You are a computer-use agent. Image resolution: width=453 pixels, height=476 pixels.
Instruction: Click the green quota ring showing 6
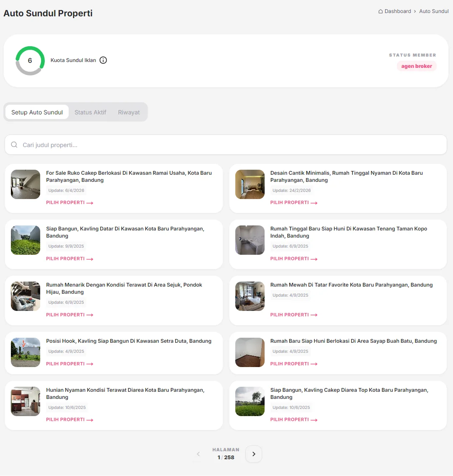[x=30, y=61]
